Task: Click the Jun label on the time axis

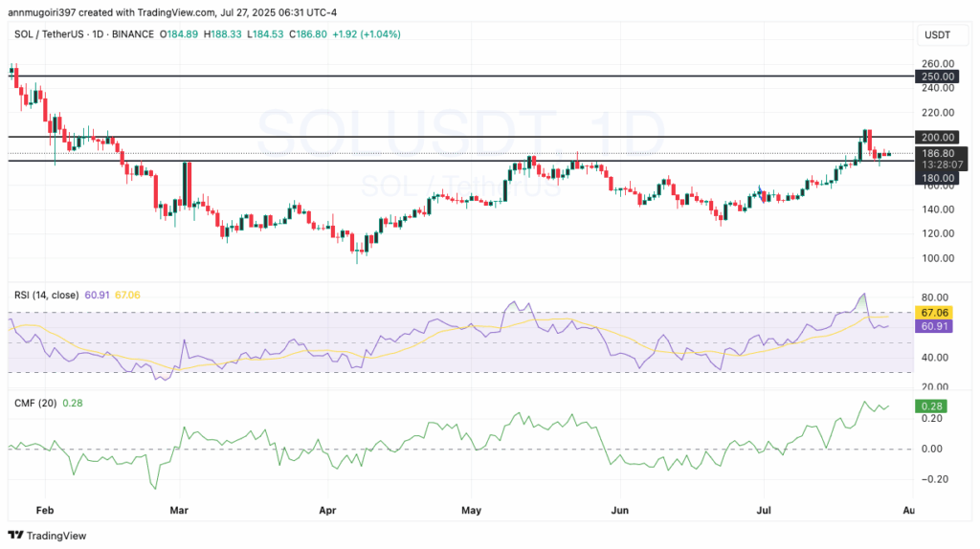Action: click(619, 511)
